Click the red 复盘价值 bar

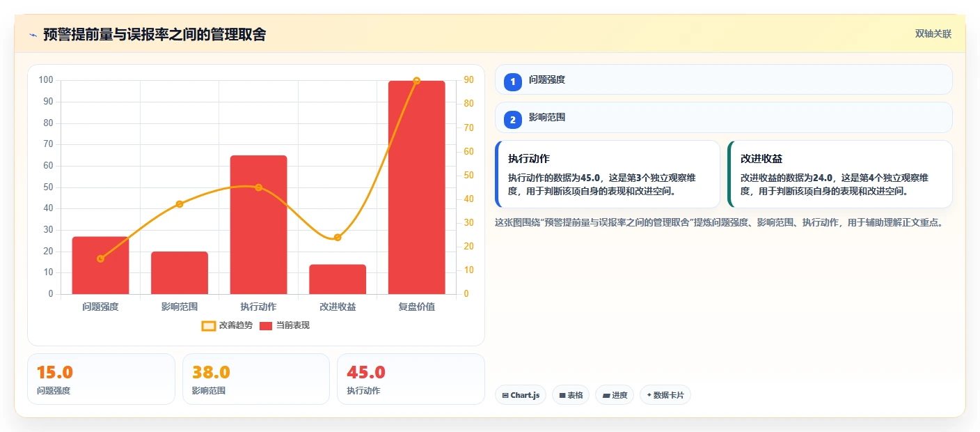pos(417,187)
